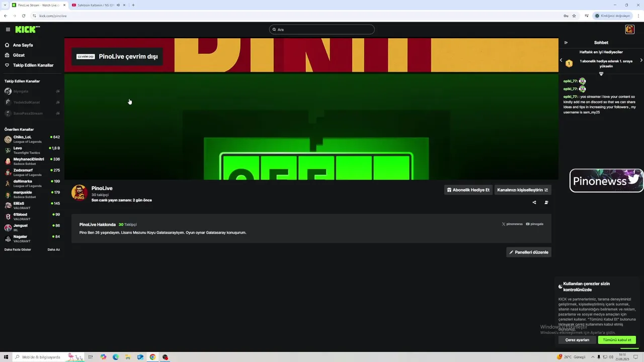View site information icon in address bar
Viewport: 644px width, 362px height.
35,16
